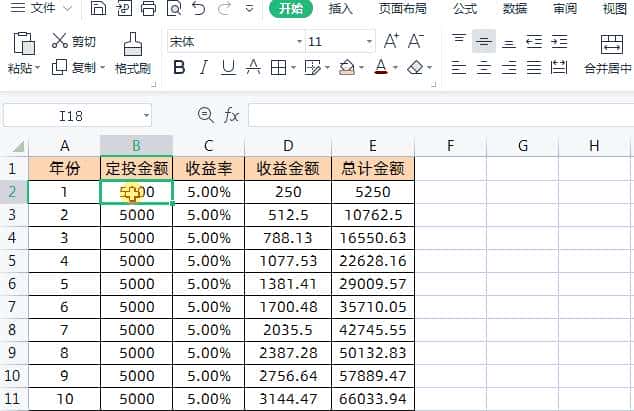Screen dimensions: 634x411
Task: Click the Print icon in the quick toolbar
Action: 148,8
